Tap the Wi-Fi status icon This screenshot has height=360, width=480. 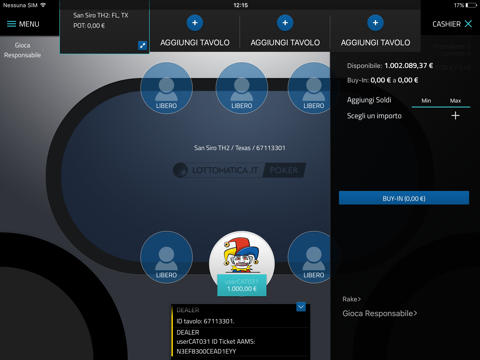(43, 5)
